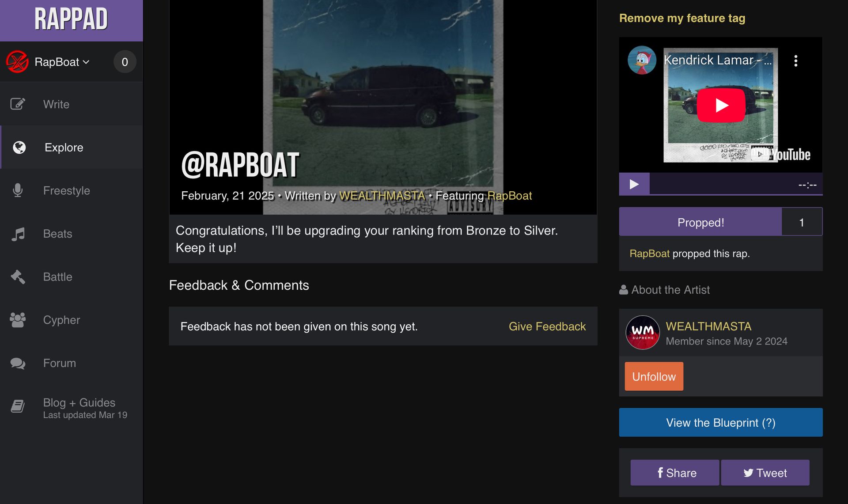Click Remove my feature tag
Image resolution: width=848 pixels, height=504 pixels.
(682, 18)
